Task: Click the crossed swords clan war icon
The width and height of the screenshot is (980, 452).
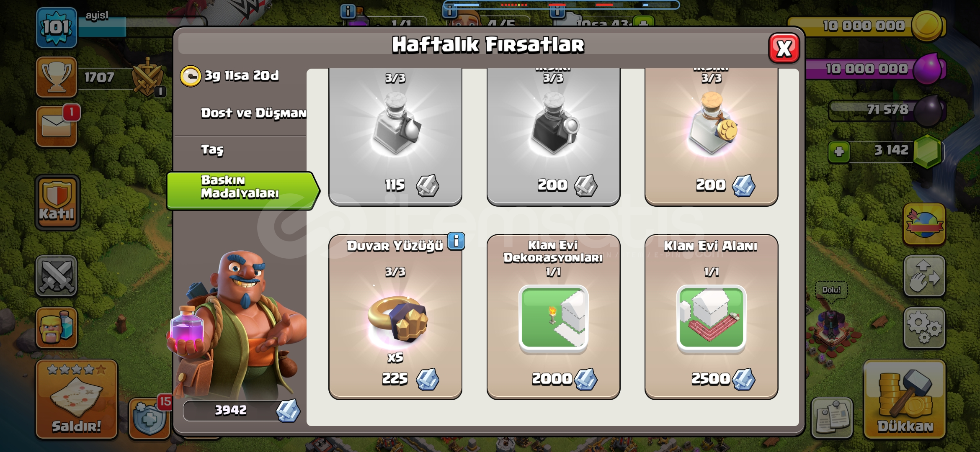Action: pyautogui.click(x=57, y=276)
